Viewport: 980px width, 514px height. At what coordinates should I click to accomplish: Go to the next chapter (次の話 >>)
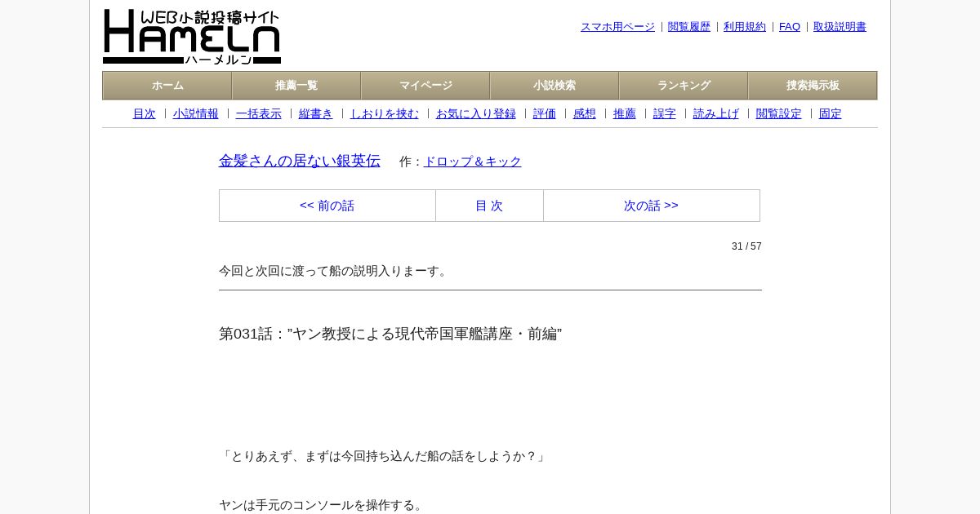pos(651,206)
